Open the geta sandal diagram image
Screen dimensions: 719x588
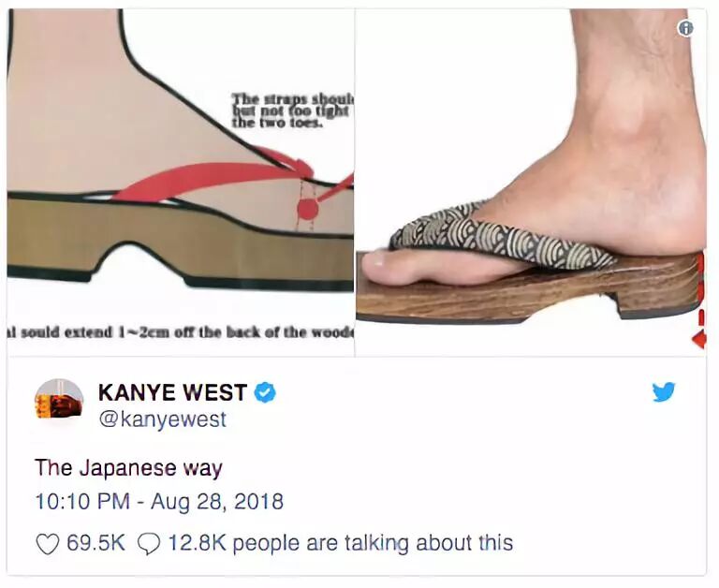[x=180, y=182]
